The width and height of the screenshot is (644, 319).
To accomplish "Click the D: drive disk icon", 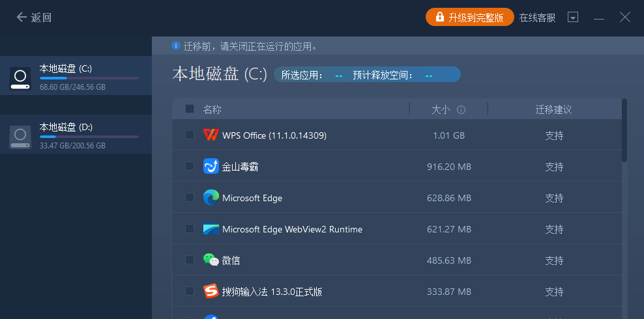I will [20, 137].
